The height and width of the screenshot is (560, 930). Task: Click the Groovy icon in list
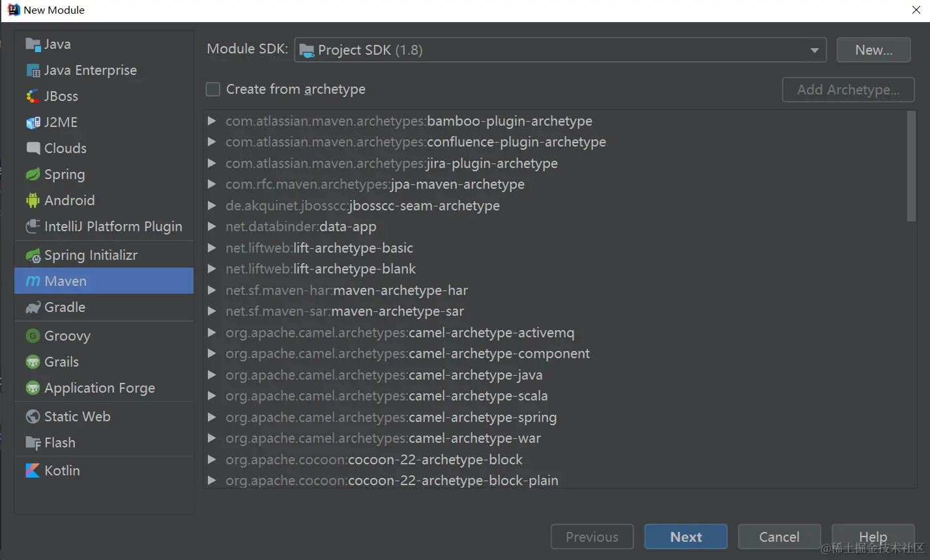point(33,336)
